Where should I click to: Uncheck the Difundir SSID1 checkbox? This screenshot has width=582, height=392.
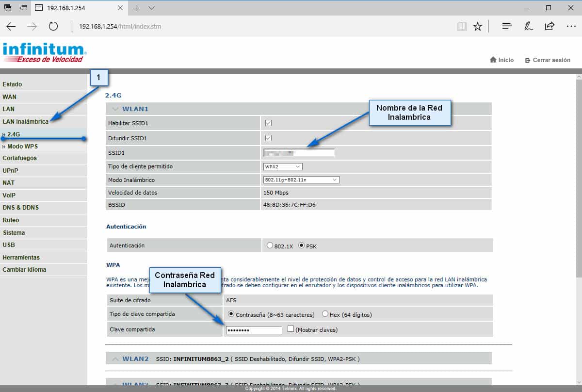coord(268,138)
